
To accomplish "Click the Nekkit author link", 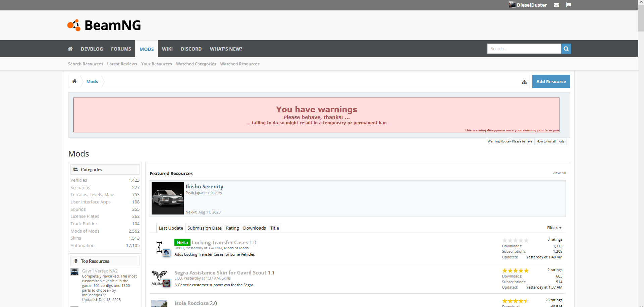I will click(x=191, y=212).
